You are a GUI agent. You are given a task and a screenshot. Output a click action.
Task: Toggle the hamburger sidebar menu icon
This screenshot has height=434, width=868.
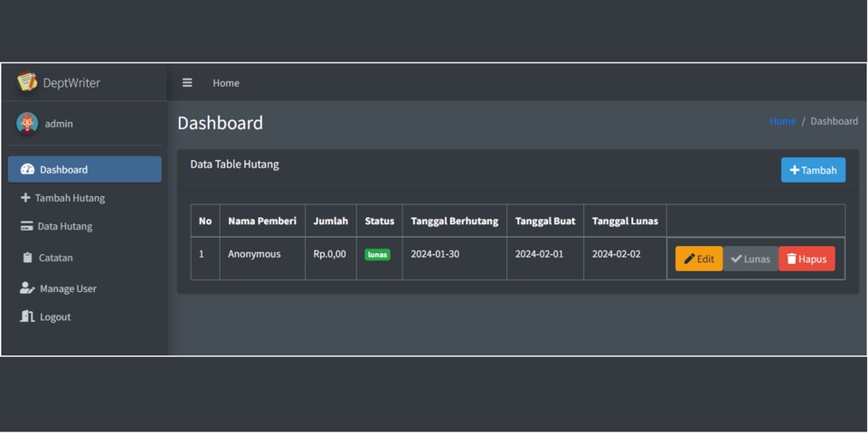(187, 82)
